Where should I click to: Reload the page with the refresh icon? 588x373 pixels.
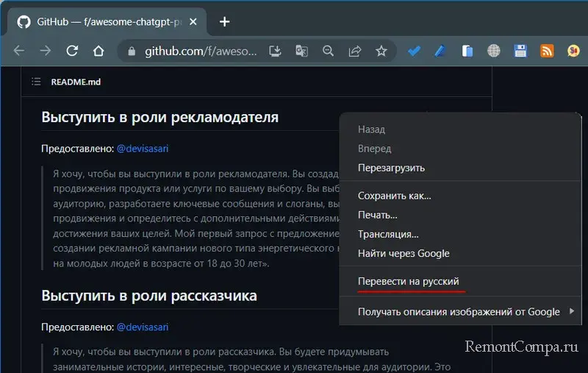pyautogui.click(x=72, y=51)
